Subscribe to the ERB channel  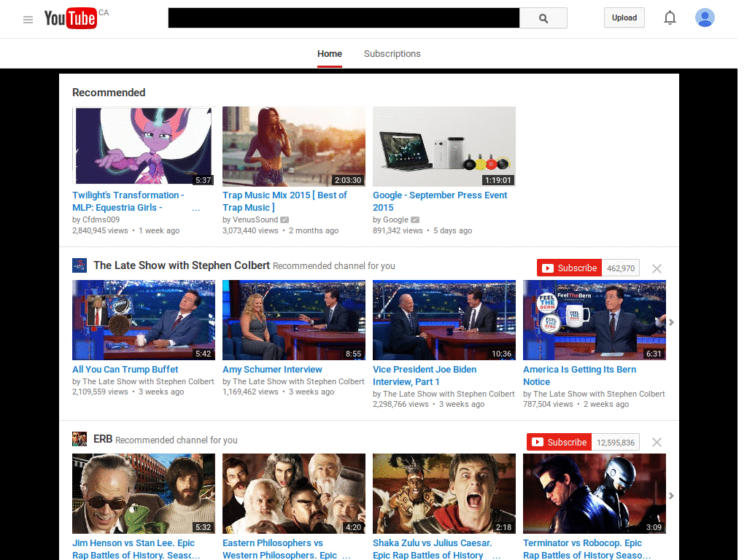click(559, 442)
